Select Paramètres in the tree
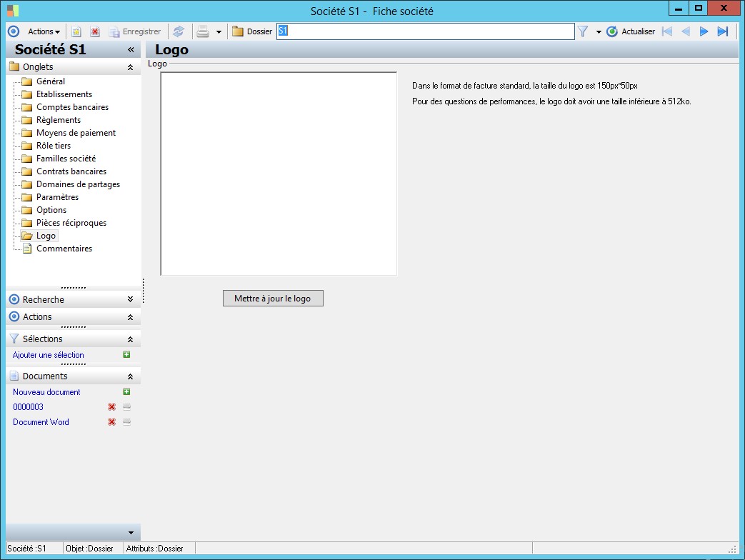Screen dimensions: 745x560 [57, 196]
